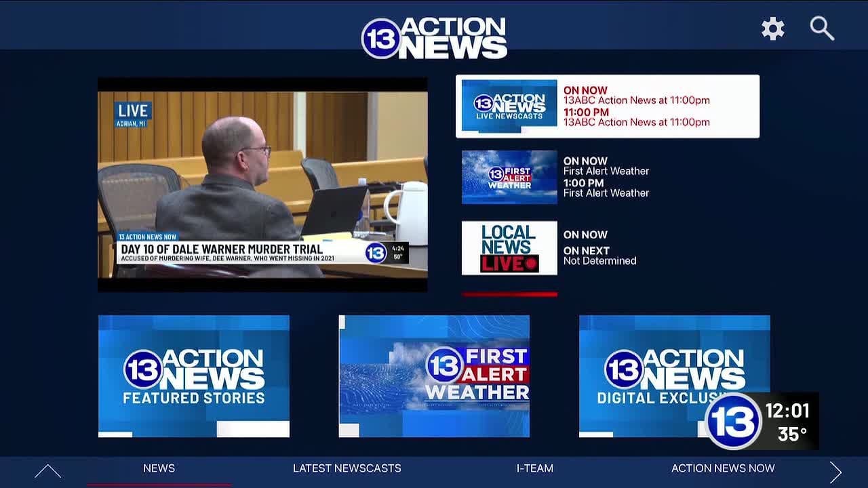Collapse the menu with the up chevron
Viewport: 868px width, 488px height.
point(47,470)
